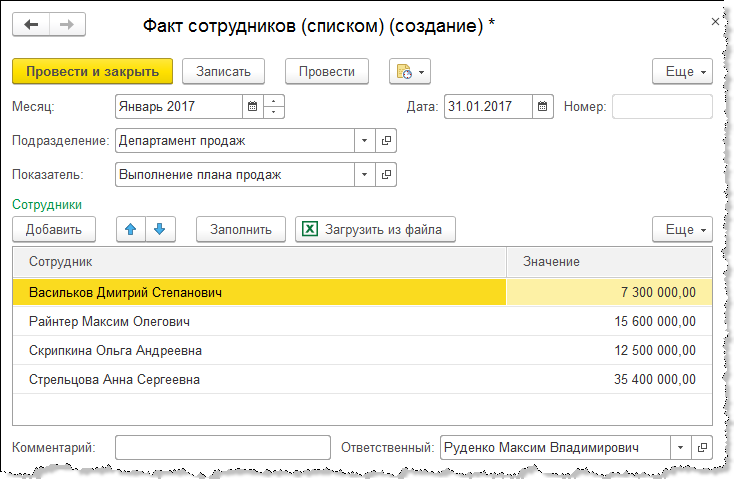Open the Ответственный item form icon
The image size is (734, 479).
(x=703, y=447)
